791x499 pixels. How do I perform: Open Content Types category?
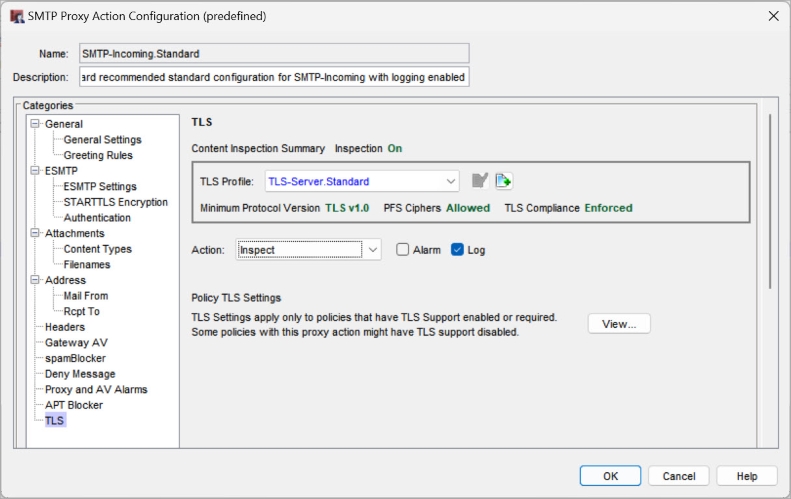[97, 249]
